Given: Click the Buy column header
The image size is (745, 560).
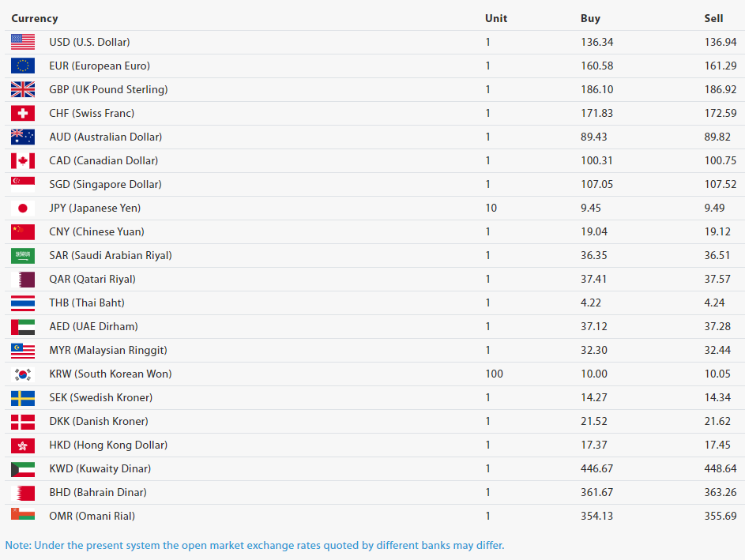Looking at the screenshot, I should pos(590,18).
